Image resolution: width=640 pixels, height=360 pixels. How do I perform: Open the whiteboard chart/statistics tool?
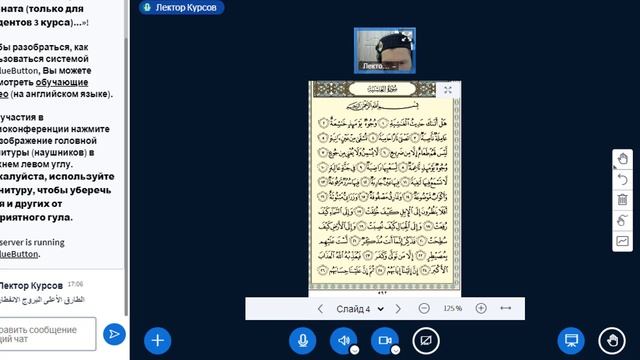[x=622, y=241]
